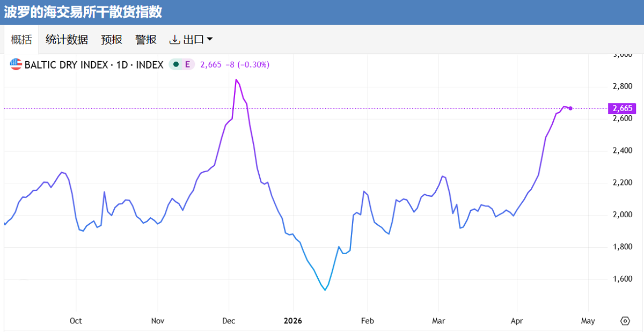This screenshot has width=644, height=332.
Task: Go to the 预报 forecast tab
Action: pos(112,40)
